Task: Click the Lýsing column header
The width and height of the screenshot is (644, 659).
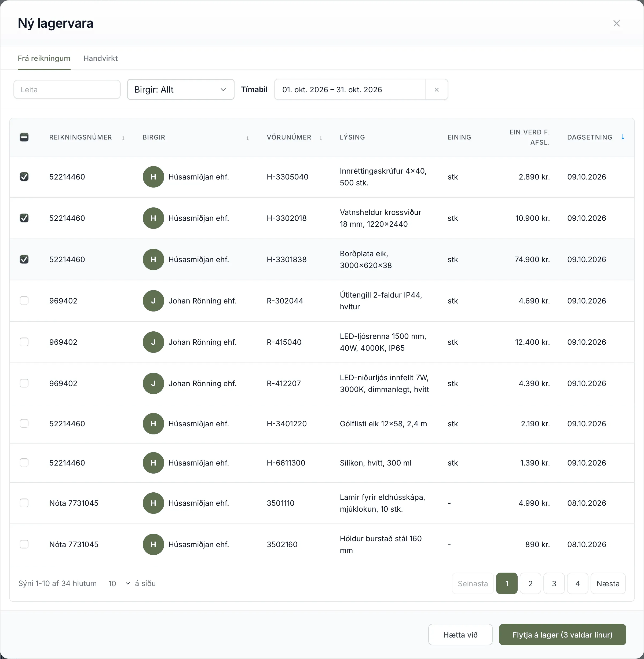Action: point(352,137)
